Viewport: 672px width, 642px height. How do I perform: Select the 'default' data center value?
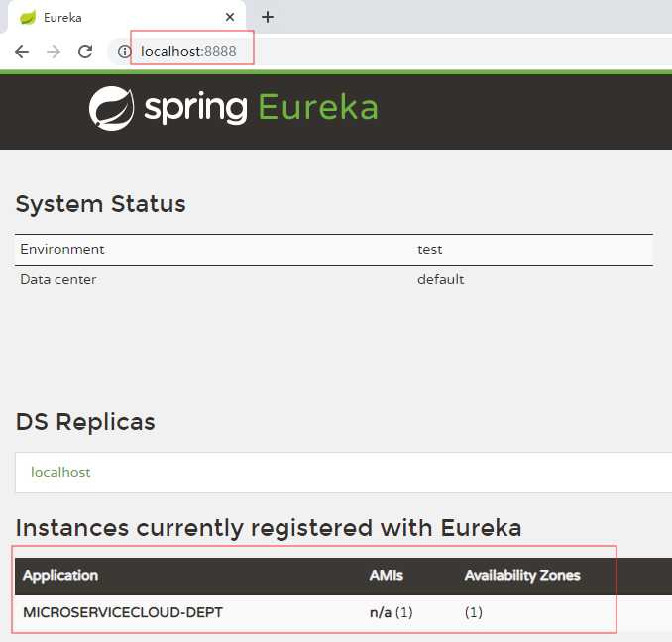441,279
